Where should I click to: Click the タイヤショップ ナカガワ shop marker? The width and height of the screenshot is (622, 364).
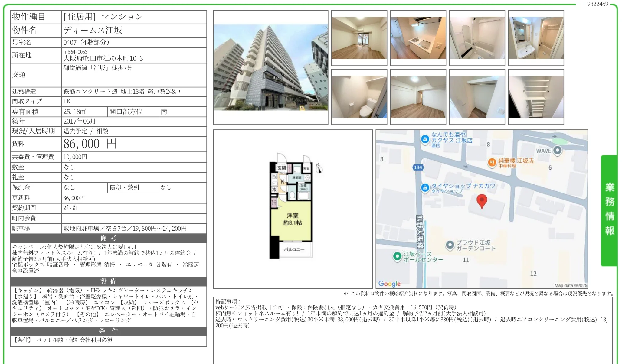(x=425, y=187)
